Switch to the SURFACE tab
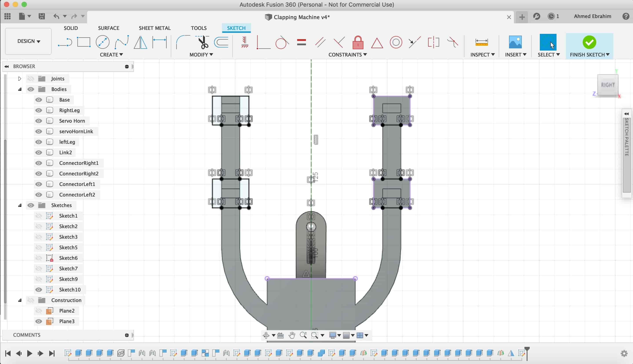 tap(108, 28)
